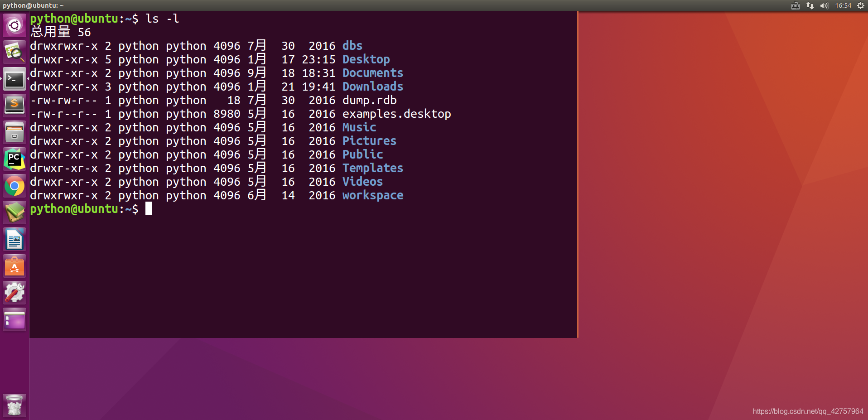Open the session gear menu

(861, 5)
